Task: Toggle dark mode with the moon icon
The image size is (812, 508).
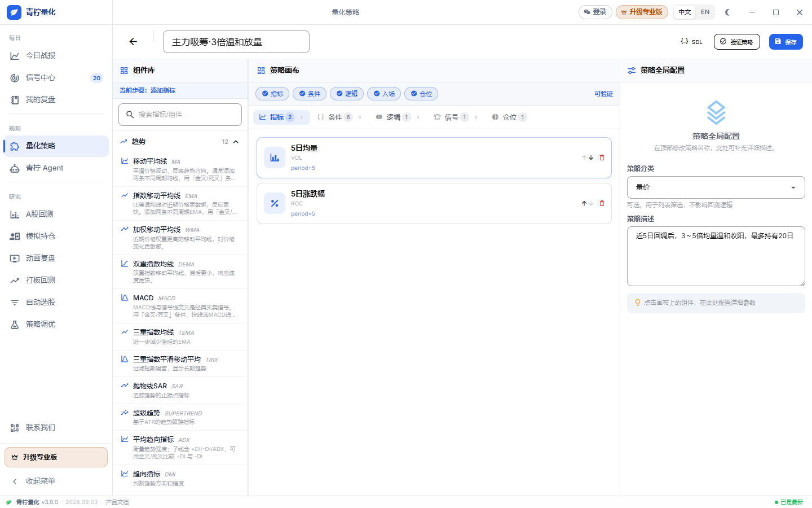Action: click(x=727, y=12)
